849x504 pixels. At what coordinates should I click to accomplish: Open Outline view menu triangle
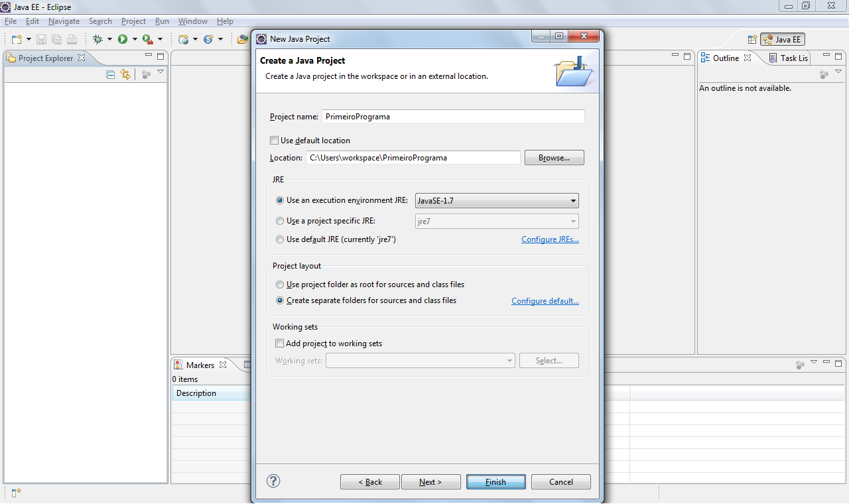pyautogui.click(x=838, y=72)
